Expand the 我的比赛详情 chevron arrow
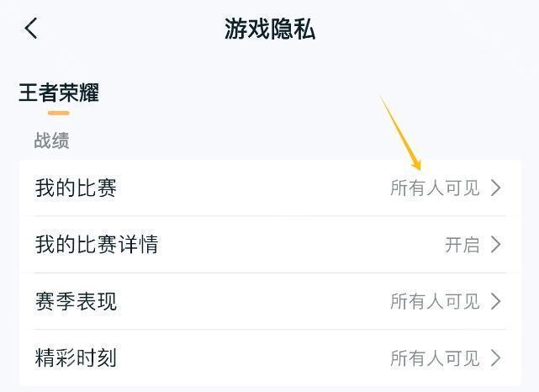Image resolution: width=539 pixels, height=392 pixels. tap(496, 245)
